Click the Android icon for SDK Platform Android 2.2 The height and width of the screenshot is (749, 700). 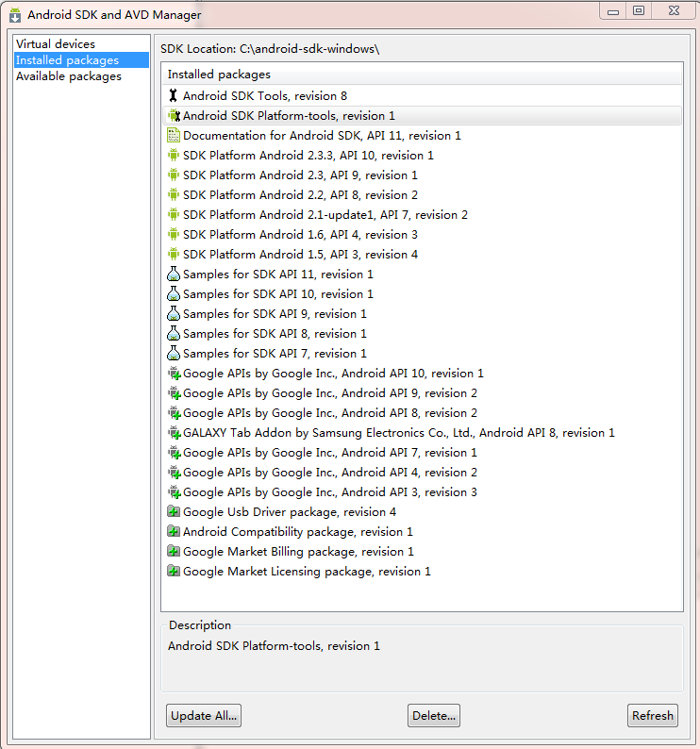click(x=174, y=195)
